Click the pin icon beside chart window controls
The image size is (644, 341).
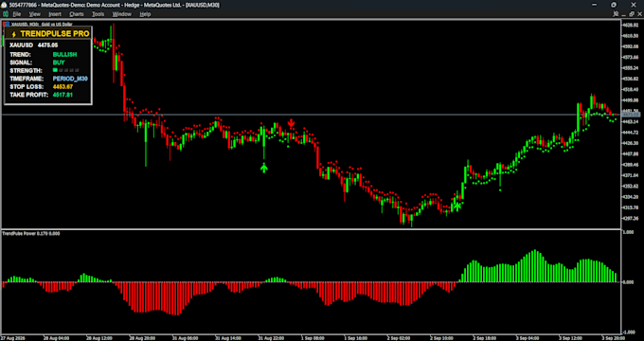point(616,14)
